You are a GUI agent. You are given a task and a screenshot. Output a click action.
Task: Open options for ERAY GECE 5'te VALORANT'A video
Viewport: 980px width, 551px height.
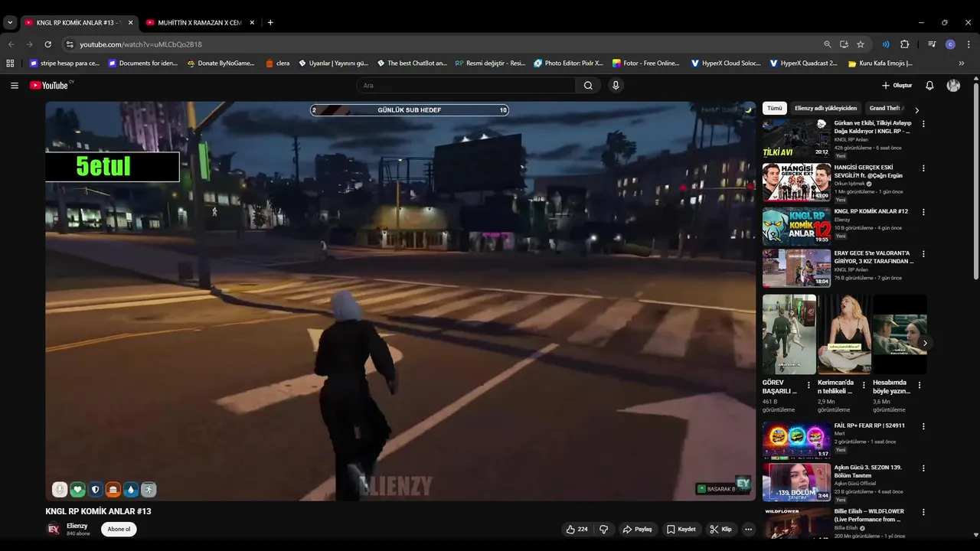[x=923, y=254]
